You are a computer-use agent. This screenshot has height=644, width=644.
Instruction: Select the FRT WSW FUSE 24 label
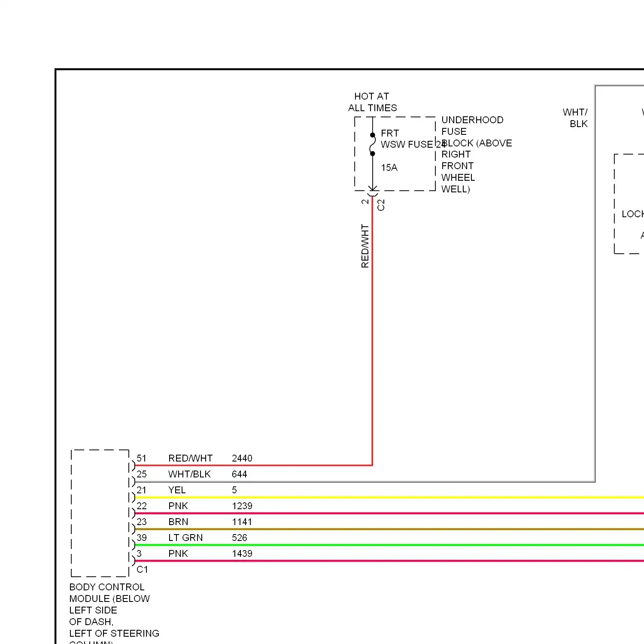click(413, 139)
